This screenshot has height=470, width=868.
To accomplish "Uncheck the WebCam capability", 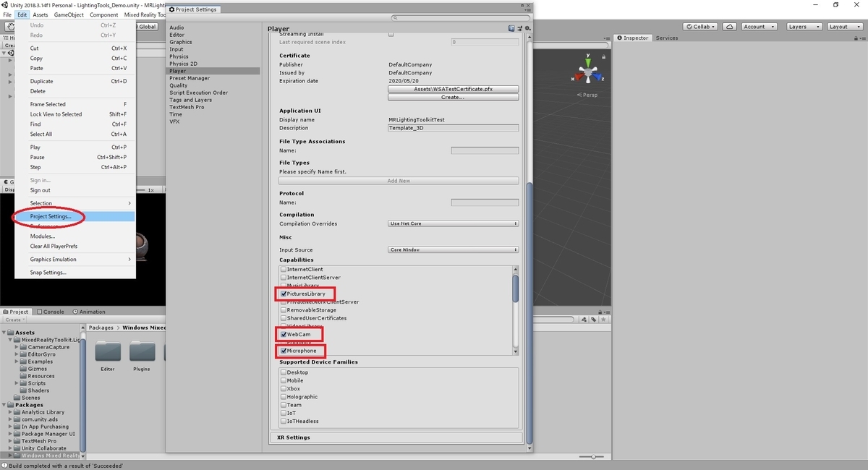I will tap(284, 334).
